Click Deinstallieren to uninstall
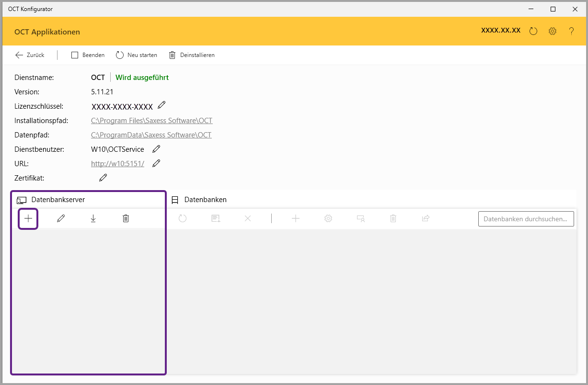 pos(192,55)
